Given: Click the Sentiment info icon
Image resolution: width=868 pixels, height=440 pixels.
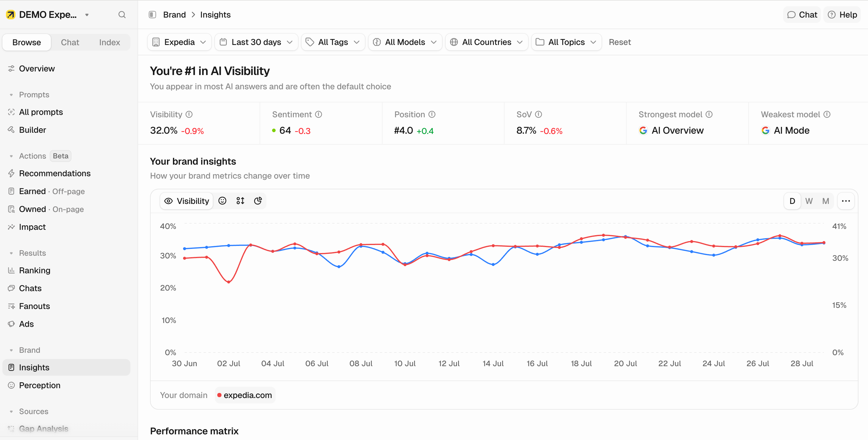Looking at the screenshot, I should point(319,115).
